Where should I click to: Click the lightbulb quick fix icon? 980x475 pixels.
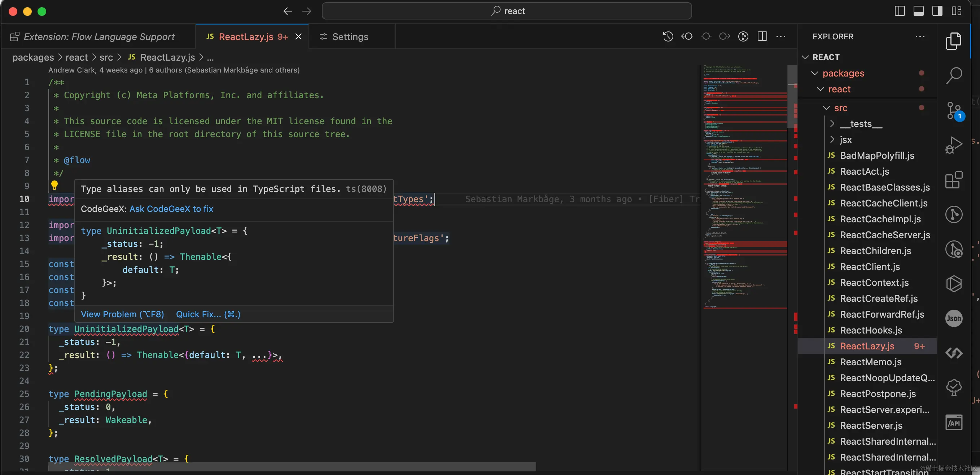[x=54, y=186]
